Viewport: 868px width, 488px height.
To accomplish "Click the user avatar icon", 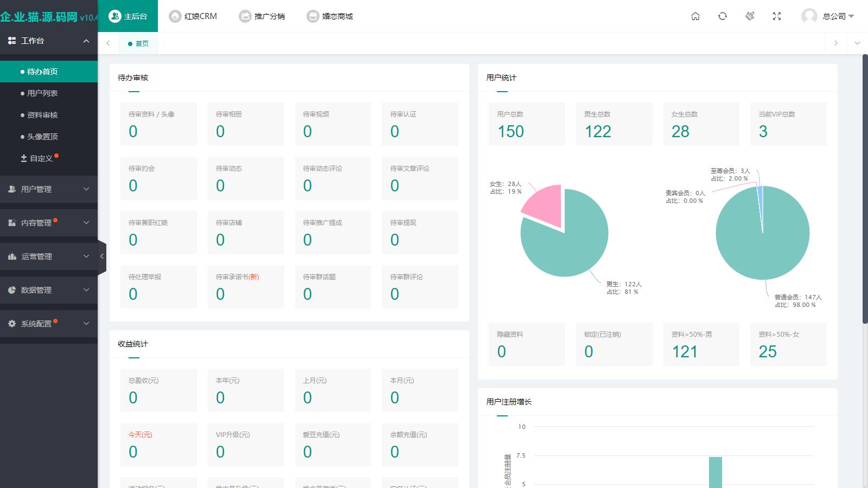I will point(809,16).
